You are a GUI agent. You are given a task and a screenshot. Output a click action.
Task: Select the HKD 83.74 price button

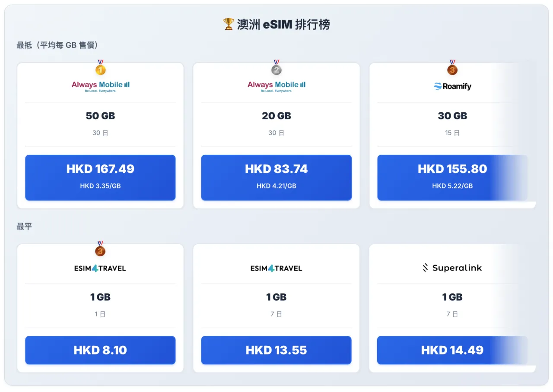coord(276,178)
